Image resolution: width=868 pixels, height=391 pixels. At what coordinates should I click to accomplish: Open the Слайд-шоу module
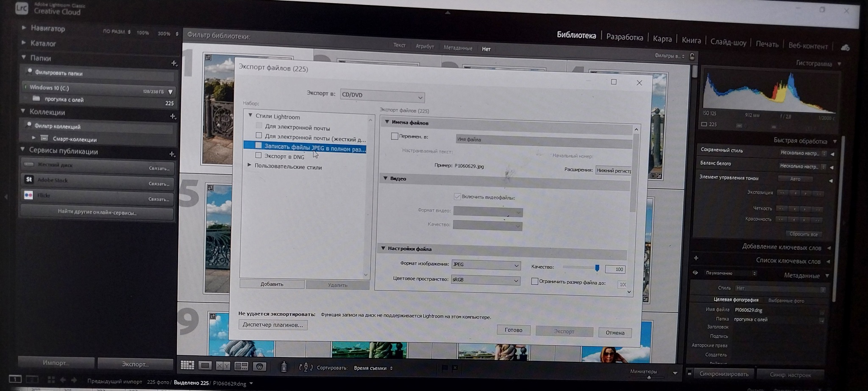728,42
